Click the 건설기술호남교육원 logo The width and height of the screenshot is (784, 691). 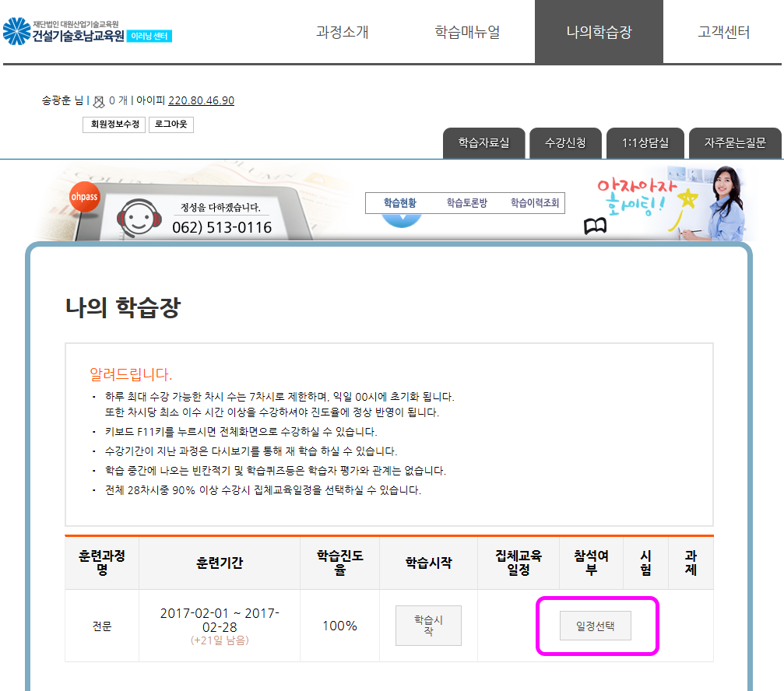click(x=64, y=31)
